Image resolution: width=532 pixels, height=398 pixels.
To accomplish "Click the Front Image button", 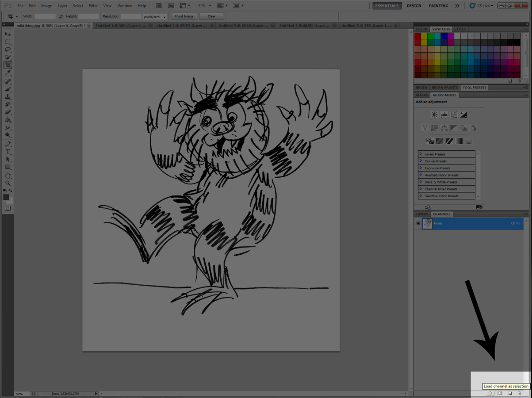I will 184,16.
